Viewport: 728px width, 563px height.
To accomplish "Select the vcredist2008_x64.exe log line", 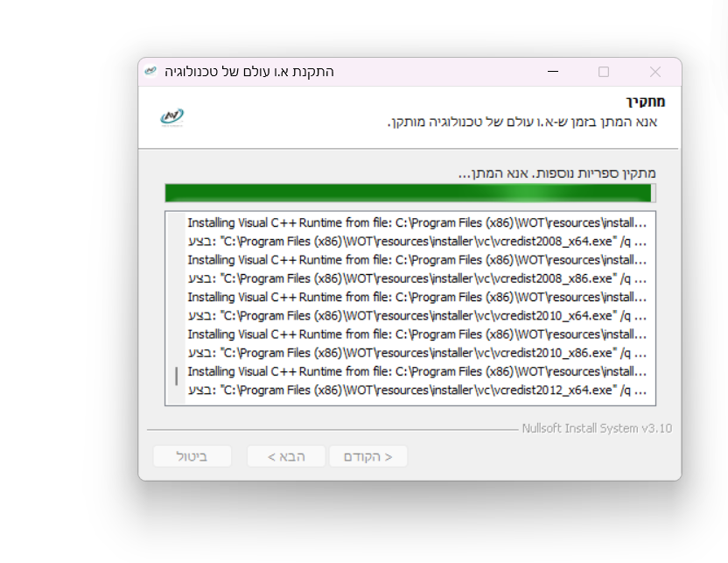I will [x=416, y=241].
